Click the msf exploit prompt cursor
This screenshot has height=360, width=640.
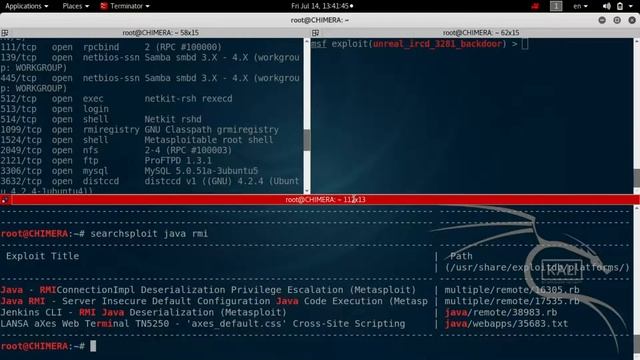[x=525, y=44]
